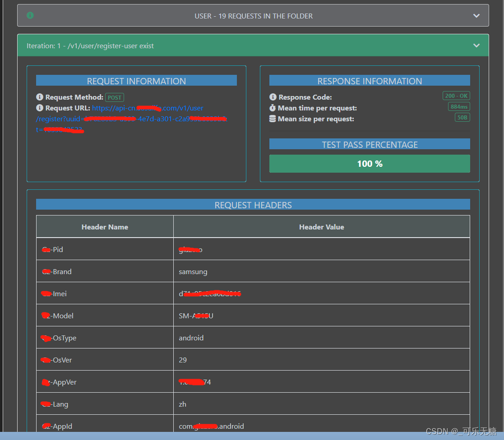This screenshot has height=440, width=504.
Task: Click the Model header name cell
Action: [x=105, y=316]
